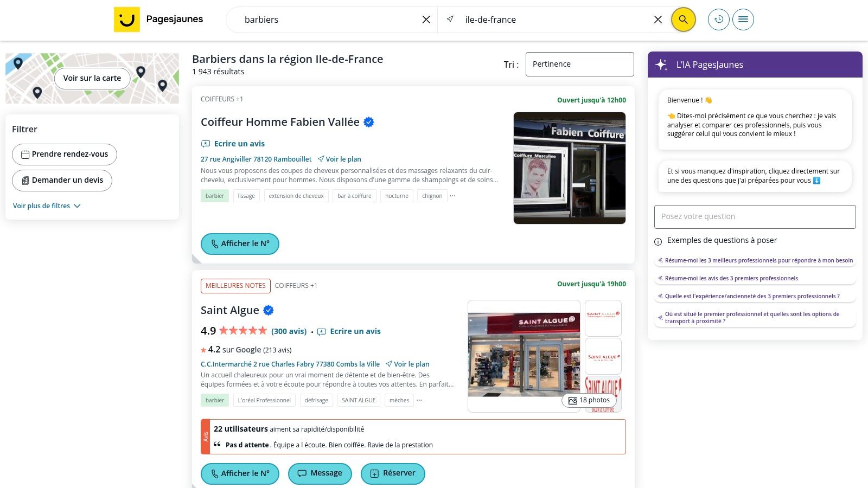Screen dimensions: 868x488
Task: View '18 photos' gallery
Action: click(589, 400)
